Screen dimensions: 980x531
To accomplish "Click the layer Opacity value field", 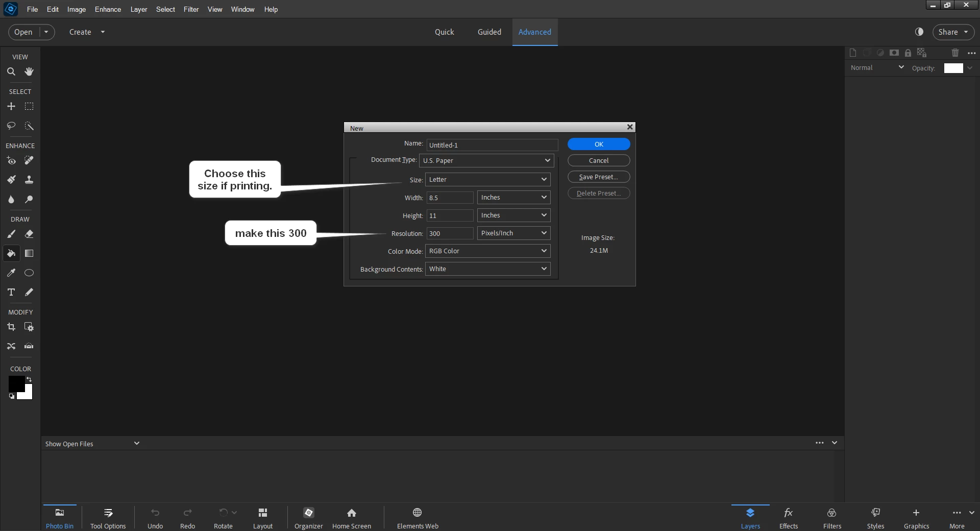I will pos(953,68).
